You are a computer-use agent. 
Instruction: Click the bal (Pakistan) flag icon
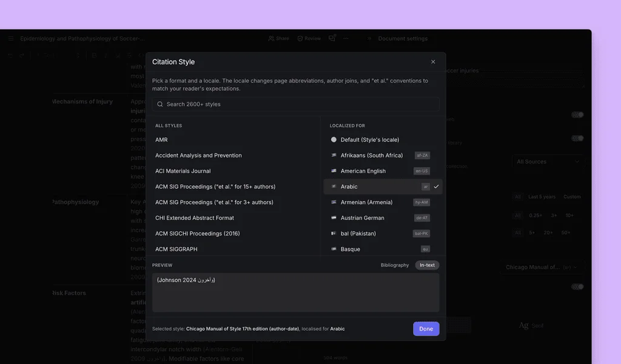tap(334, 233)
